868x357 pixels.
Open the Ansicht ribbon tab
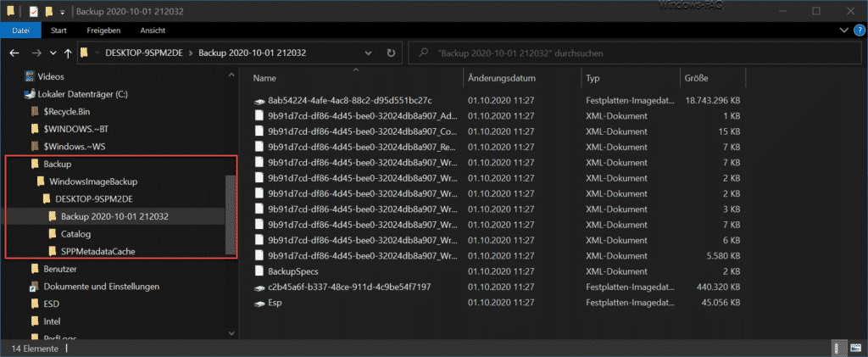pyautogui.click(x=153, y=31)
